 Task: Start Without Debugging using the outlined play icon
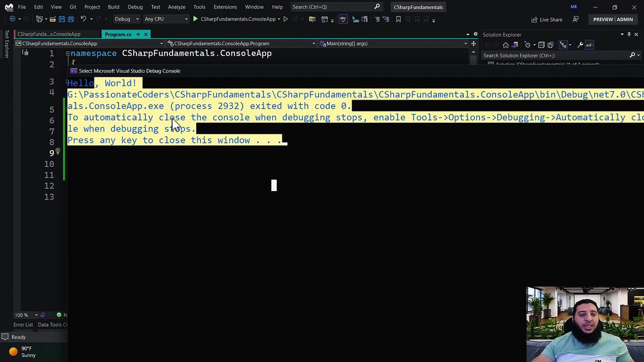point(285,19)
